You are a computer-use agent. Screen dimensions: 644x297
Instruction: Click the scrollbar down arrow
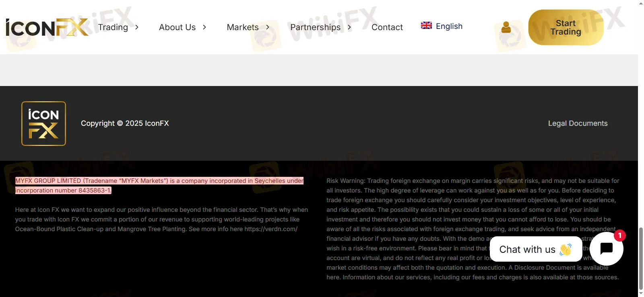(x=641, y=293)
